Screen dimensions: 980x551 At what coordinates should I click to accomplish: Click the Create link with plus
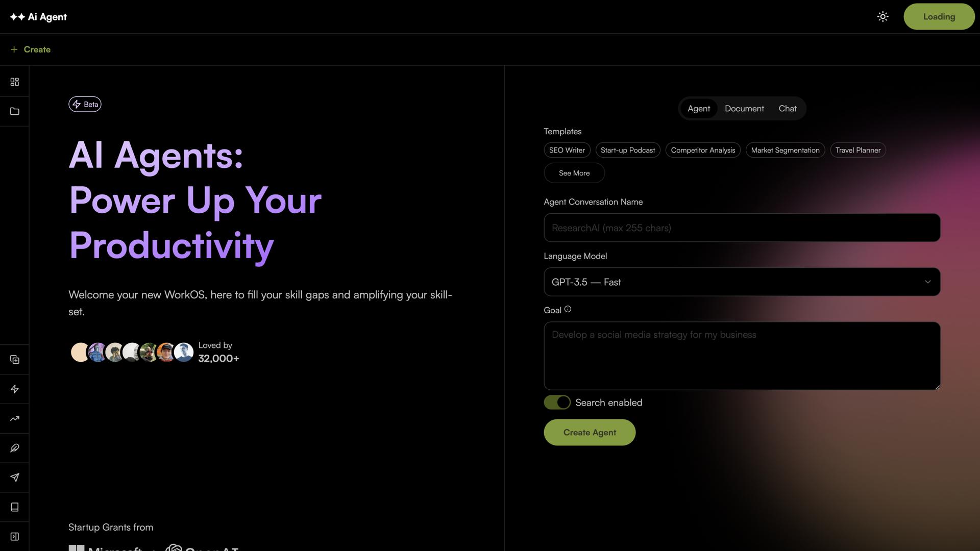(x=31, y=49)
